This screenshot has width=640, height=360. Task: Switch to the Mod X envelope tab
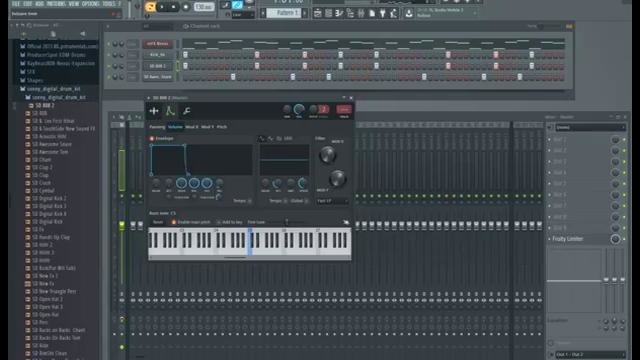coord(192,127)
